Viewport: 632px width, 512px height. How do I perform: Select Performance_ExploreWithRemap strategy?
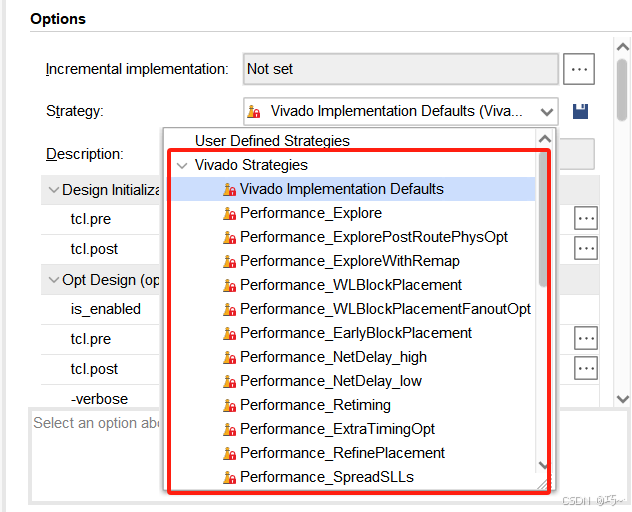point(350,261)
